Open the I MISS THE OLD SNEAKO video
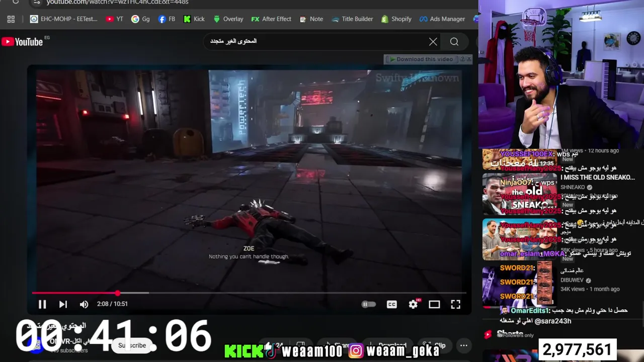The image size is (644, 362). [x=598, y=177]
